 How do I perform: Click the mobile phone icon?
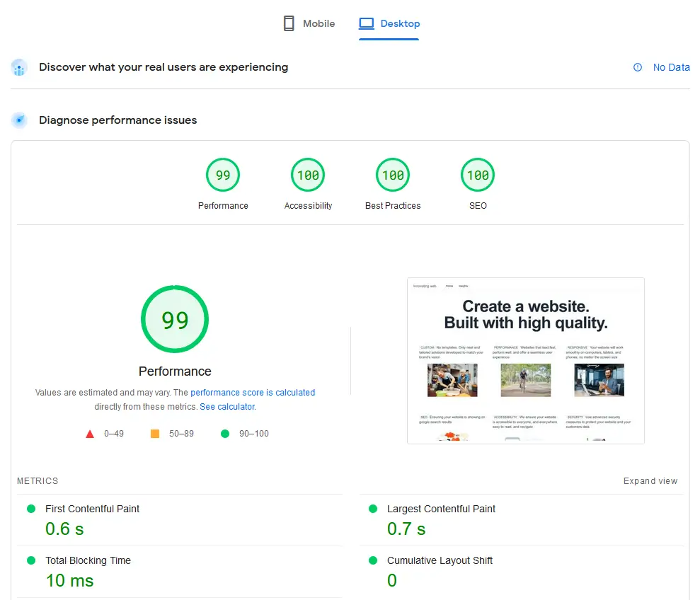289,23
